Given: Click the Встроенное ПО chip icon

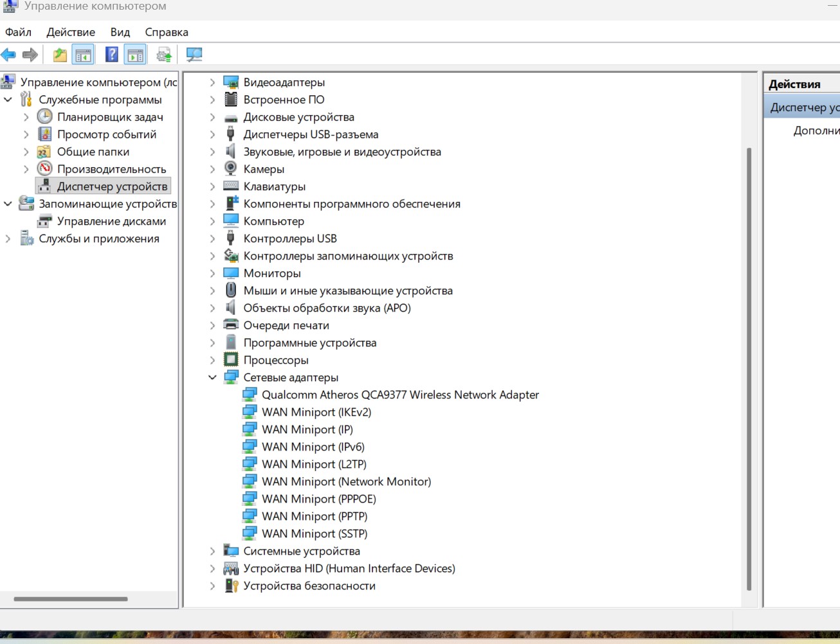Looking at the screenshot, I should pos(230,99).
